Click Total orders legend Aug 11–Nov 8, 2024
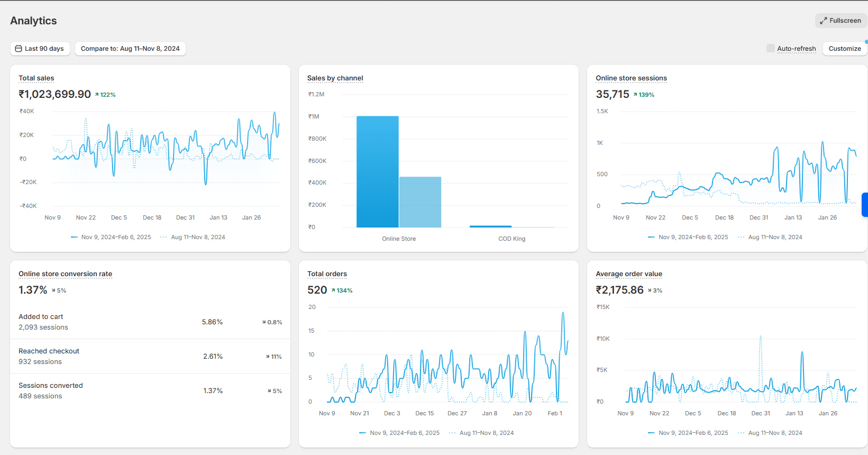Screen dimensions: 868x455 481,433
